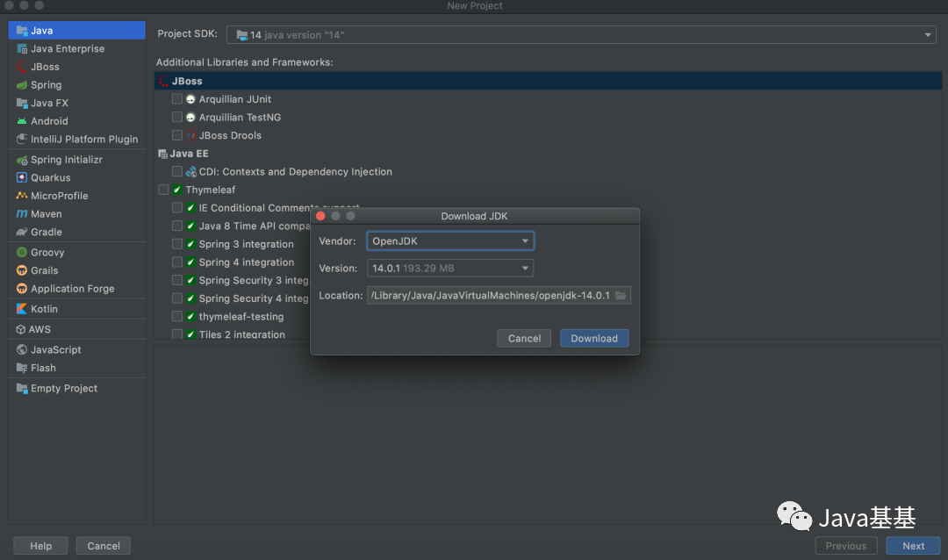Select the Java folder icon in the sidebar
This screenshot has width=948, height=560.
tap(22, 30)
